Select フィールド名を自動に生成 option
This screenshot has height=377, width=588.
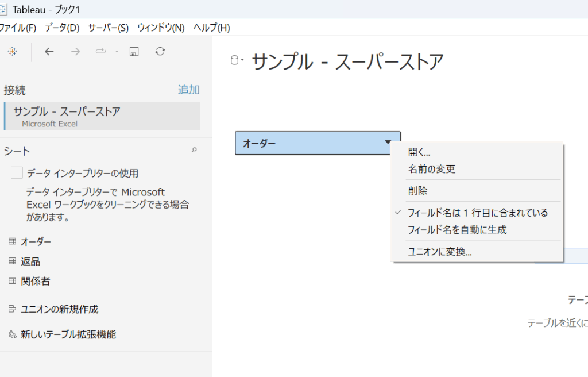tap(457, 230)
